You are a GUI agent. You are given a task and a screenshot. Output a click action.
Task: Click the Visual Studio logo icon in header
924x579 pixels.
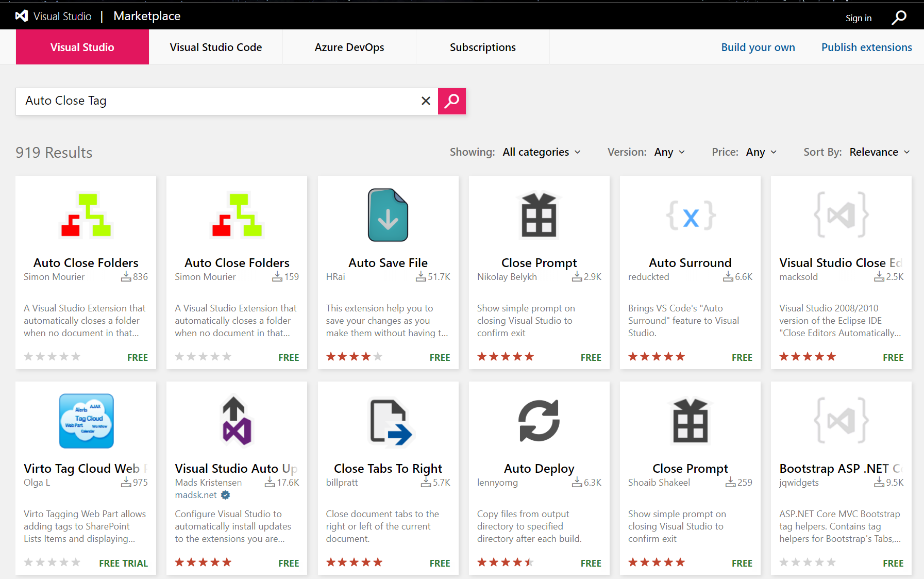(x=22, y=16)
